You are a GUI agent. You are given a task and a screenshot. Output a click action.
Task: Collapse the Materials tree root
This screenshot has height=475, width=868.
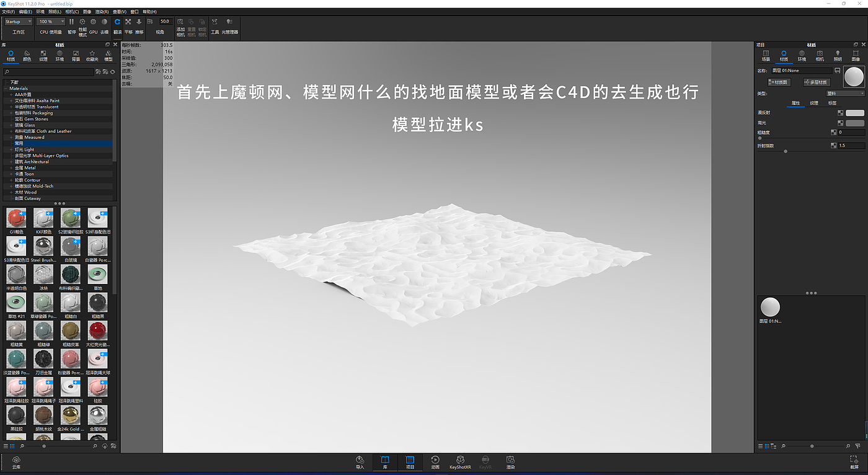(x=6, y=89)
